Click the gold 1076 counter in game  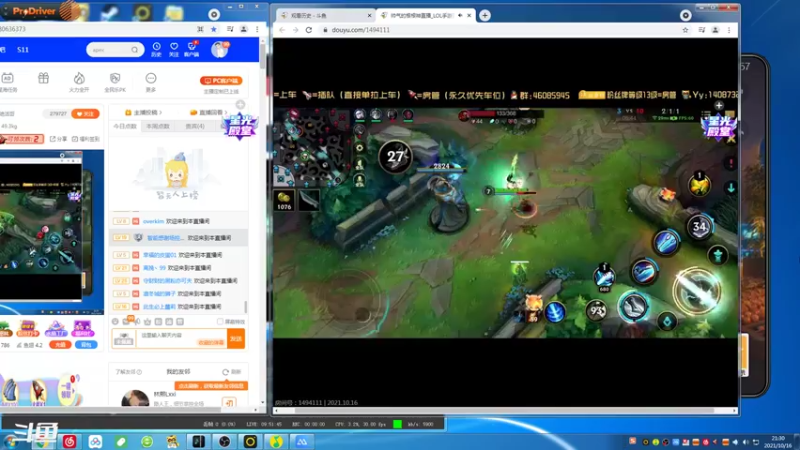(284, 201)
